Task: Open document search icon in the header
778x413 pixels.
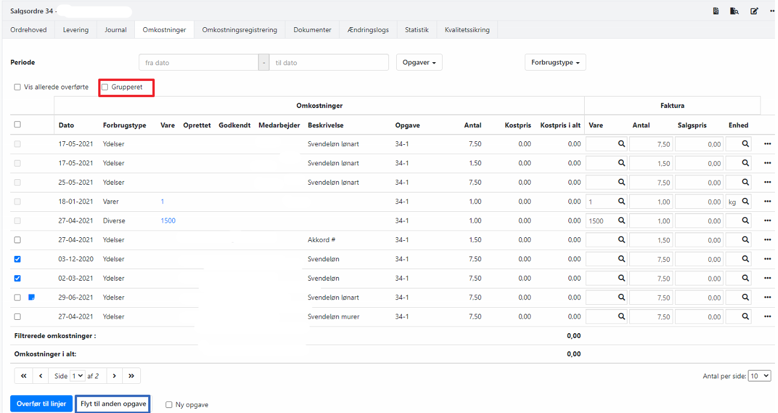Action: coord(734,11)
